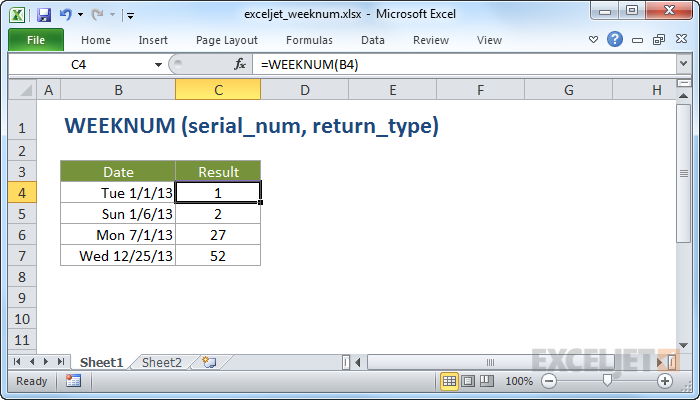Go to last sheet tab navigation arrow
Screen dimensions: 700x400
(x=61, y=362)
